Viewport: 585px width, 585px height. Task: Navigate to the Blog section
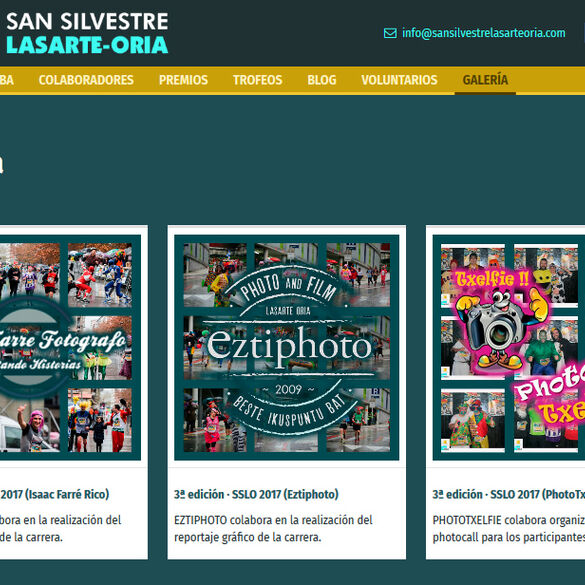coord(322,80)
